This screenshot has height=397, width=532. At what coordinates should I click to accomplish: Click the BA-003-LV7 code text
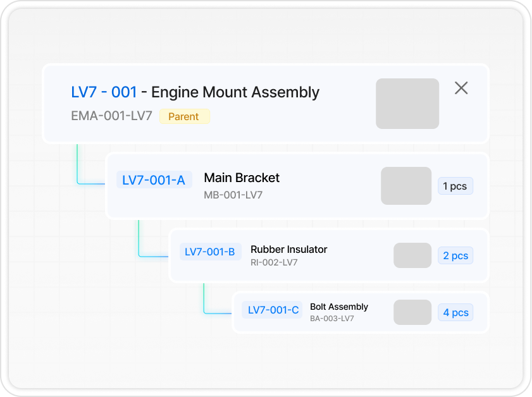tap(331, 319)
